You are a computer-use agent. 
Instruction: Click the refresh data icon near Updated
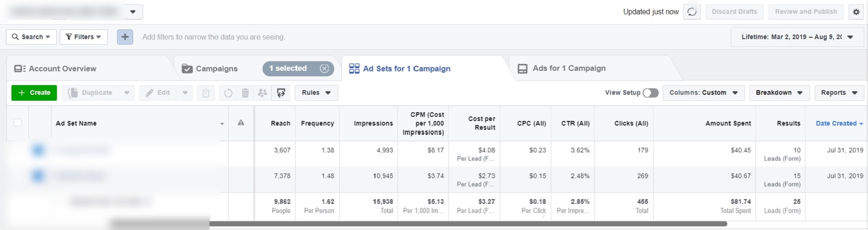692,12
